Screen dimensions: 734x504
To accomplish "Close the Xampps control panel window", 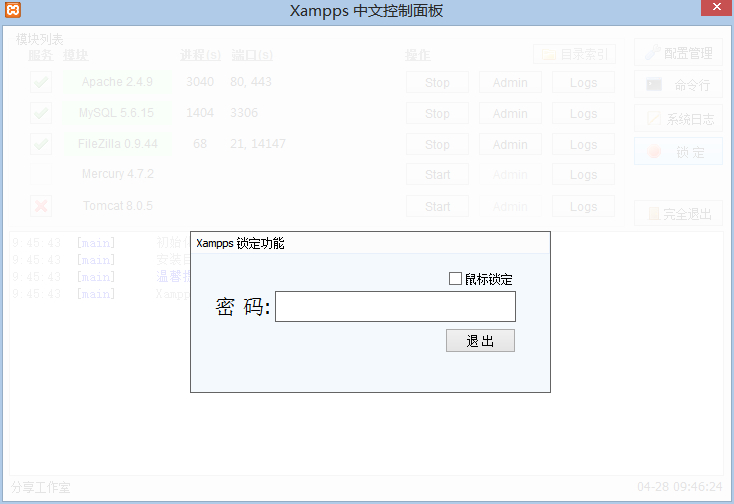I will pos(717,7).
